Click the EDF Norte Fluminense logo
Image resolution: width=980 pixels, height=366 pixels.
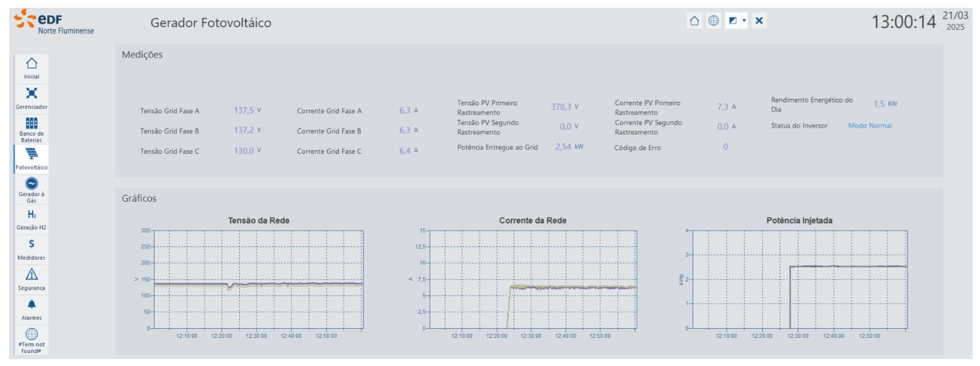[54, 23]
